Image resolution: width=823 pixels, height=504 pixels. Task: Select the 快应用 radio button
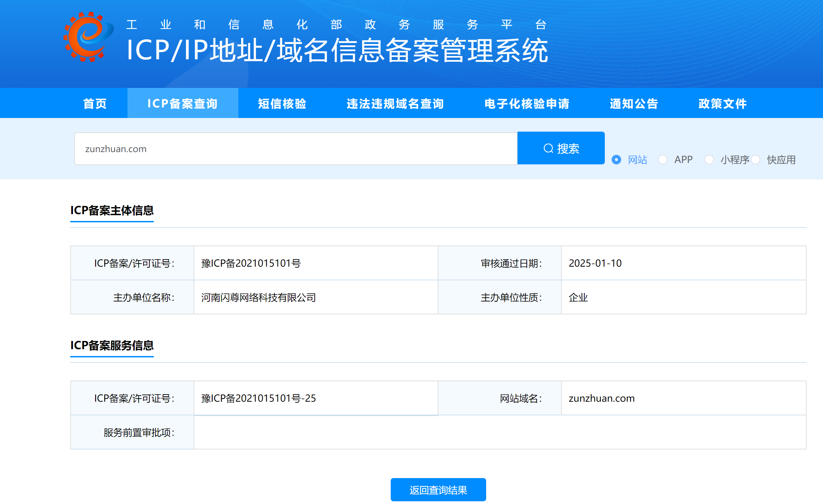755,160
